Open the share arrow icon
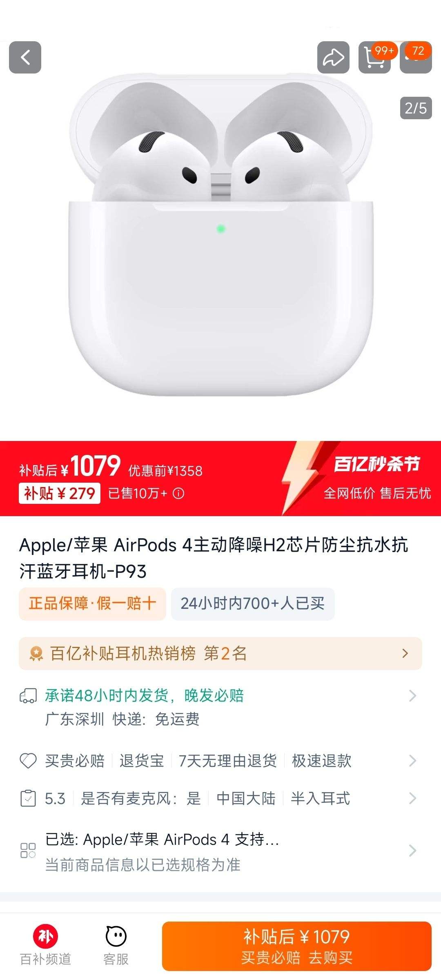The width and height of the screenshot is (441, 980). (x=333, y=57)
